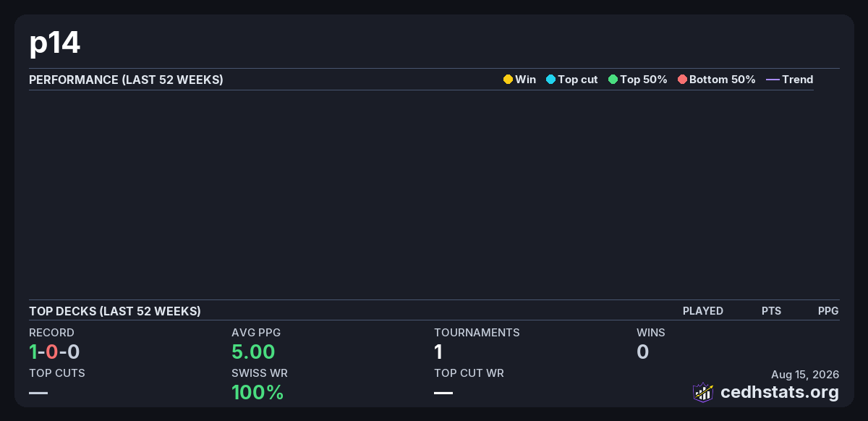Click the 100% Swiss WR value
Viewport: 868px width, 421px height.
click(x=258, y=393)
